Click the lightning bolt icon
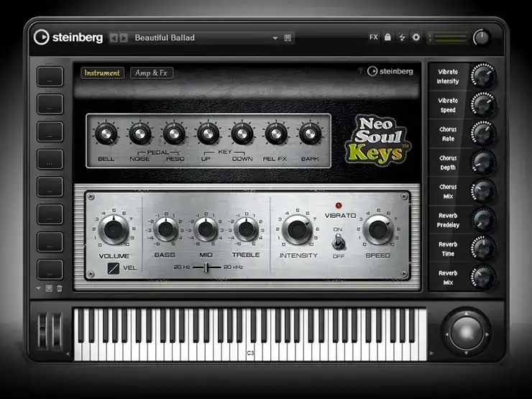Screen dimensions: 532x399 coord(402,37)
